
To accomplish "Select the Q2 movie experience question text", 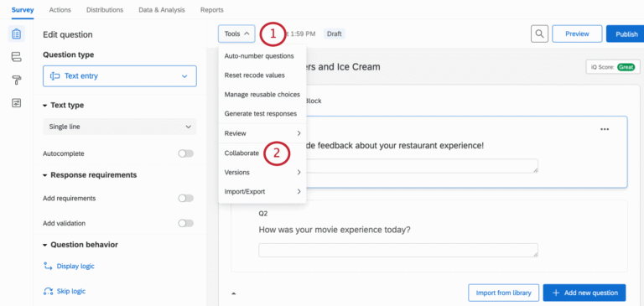I will (335, 230).
